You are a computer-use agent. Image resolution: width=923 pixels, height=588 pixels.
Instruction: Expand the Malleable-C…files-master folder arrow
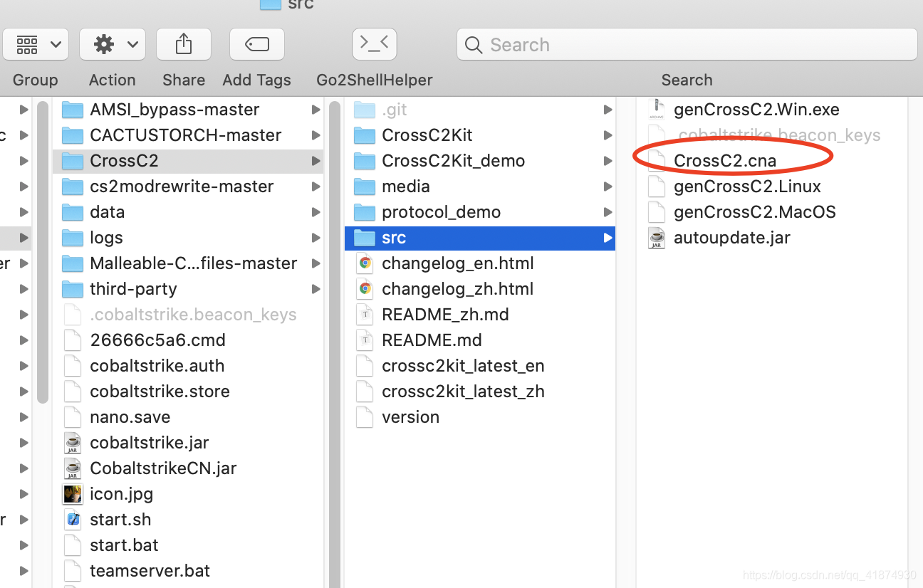[x=316, y=263]
